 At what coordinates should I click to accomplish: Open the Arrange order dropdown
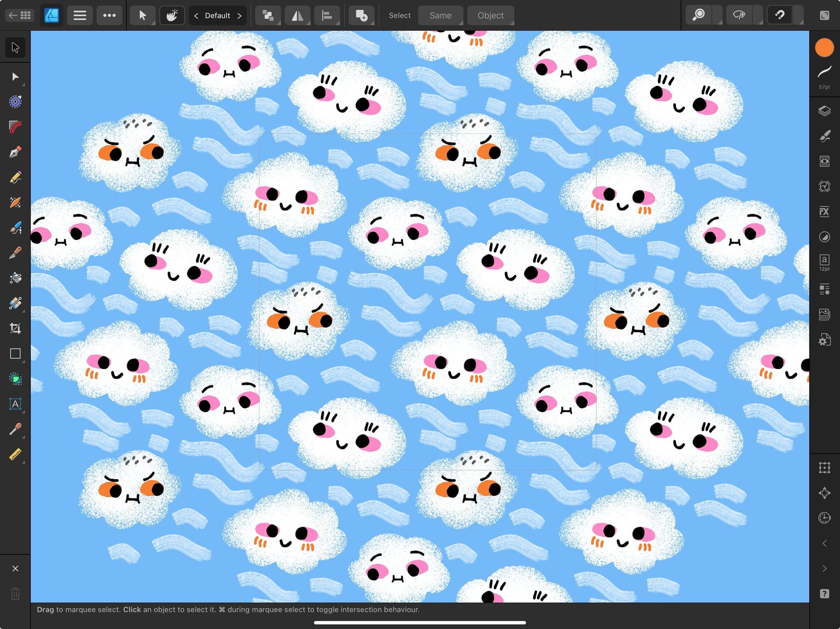pyautogui.click(x=268, y=15)
